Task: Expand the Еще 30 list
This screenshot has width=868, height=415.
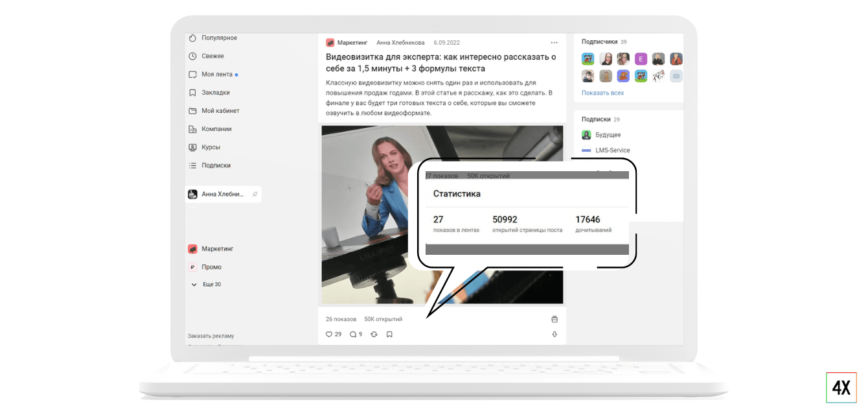Action: tap(206, 285)
